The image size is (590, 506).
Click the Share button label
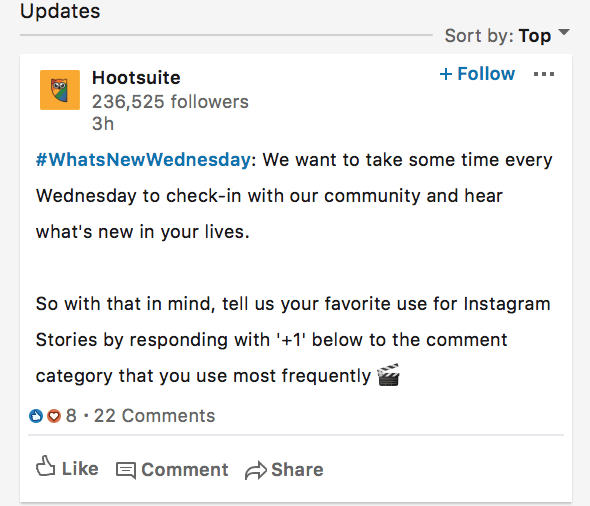coord(297,470)
